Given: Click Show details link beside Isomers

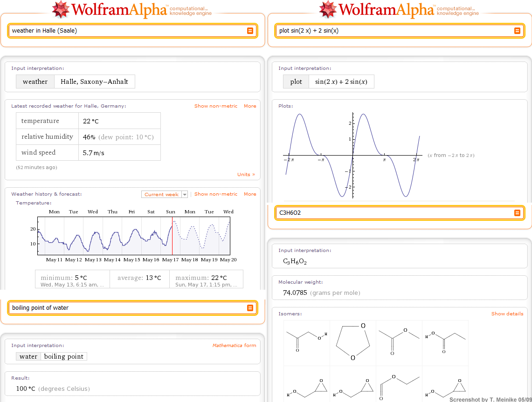Looking at the screenshot, I should [x=507, y=314].
